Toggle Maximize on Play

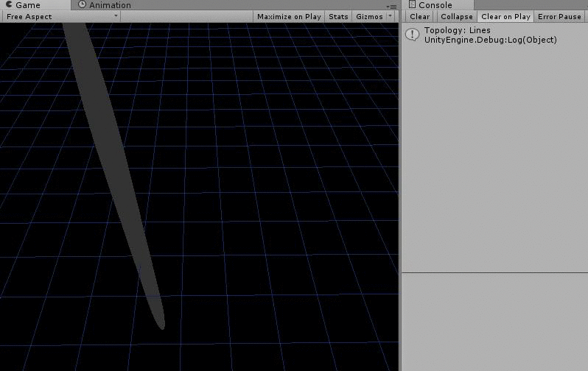click(x=289, y=16)
